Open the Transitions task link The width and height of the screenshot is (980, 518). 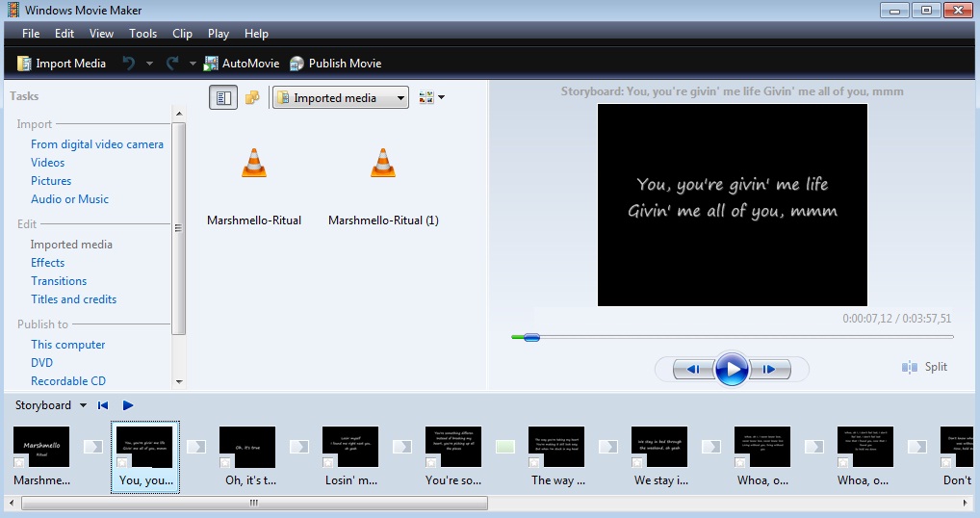pos(59,281)
